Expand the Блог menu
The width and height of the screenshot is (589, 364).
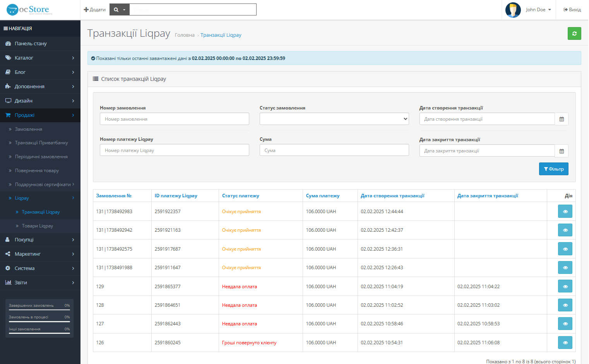[40, 72]
